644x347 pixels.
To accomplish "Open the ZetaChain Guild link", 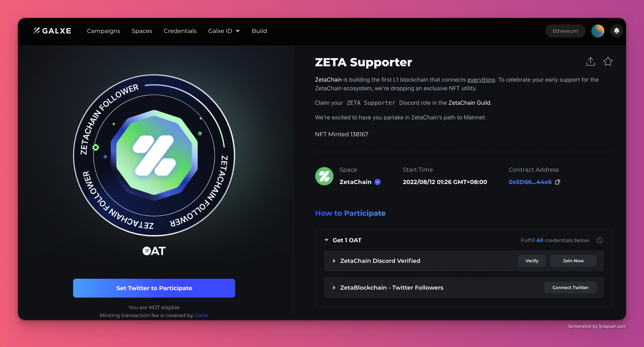I will coord(469,103).
